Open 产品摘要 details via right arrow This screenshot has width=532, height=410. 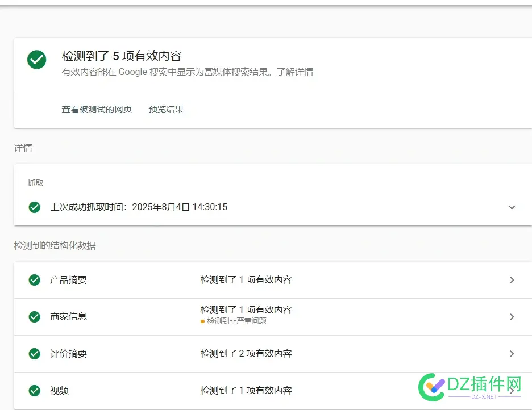(512, 280)
